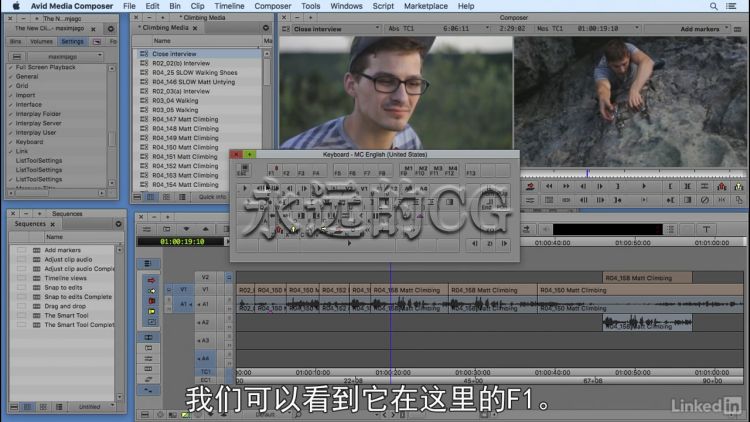Viewport: 750px width, 422px height.
Task: Click the Quick Info button in bin
Action: (x=212, y=197)
